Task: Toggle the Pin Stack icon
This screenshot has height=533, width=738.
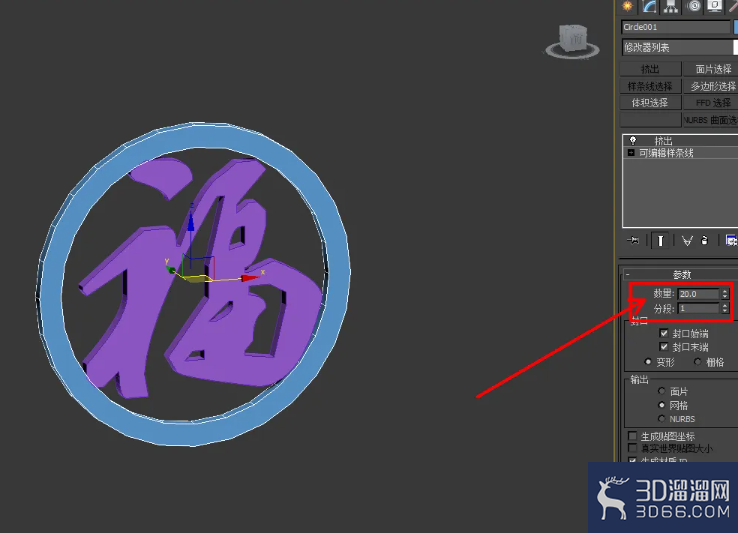Action: [x=633, y=241]
